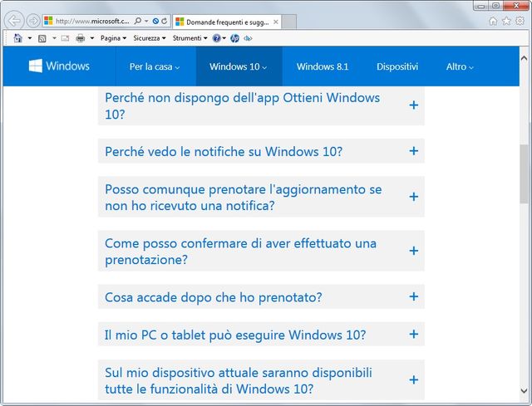Click the address bar URL field
The image size is (532, 406).
tap(92, 21)
